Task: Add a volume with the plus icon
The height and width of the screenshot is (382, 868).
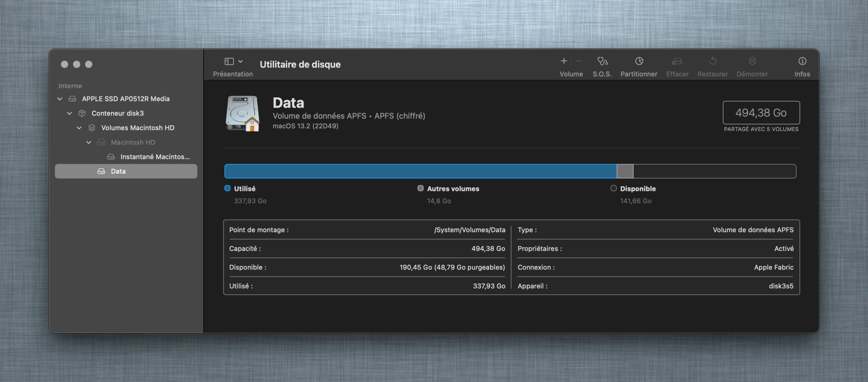Action: [564, 61]
